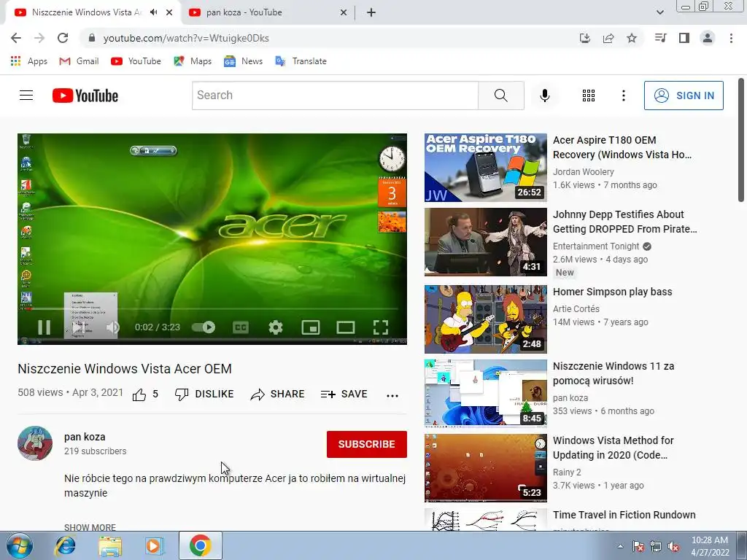The width and height of the screenshot is (747, 560).
Task: Click Jordan Woolery channel name
Action: [583, 172]
